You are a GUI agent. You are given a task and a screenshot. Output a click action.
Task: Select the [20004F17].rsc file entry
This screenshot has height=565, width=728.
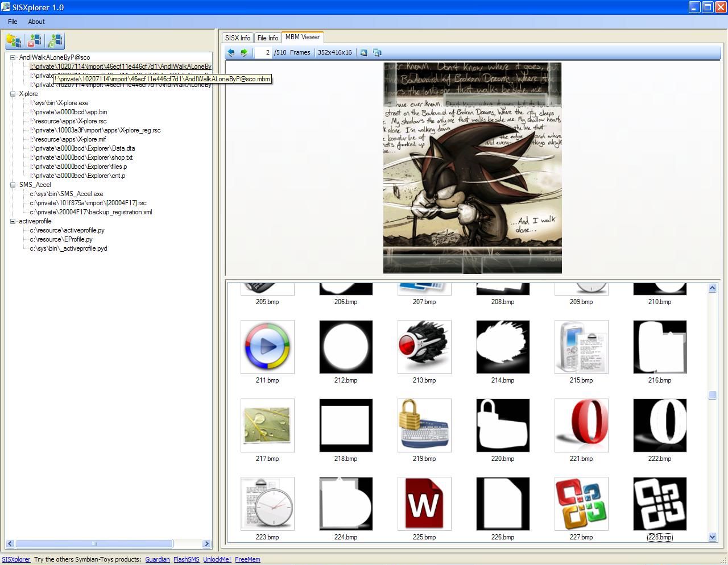click(x=88, y=203)
